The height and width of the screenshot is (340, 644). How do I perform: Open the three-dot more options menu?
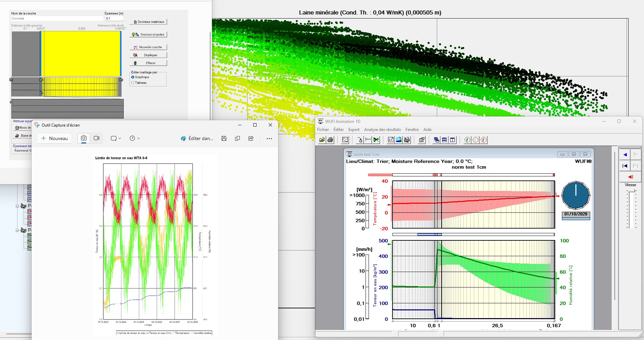(x=269, y=138)
